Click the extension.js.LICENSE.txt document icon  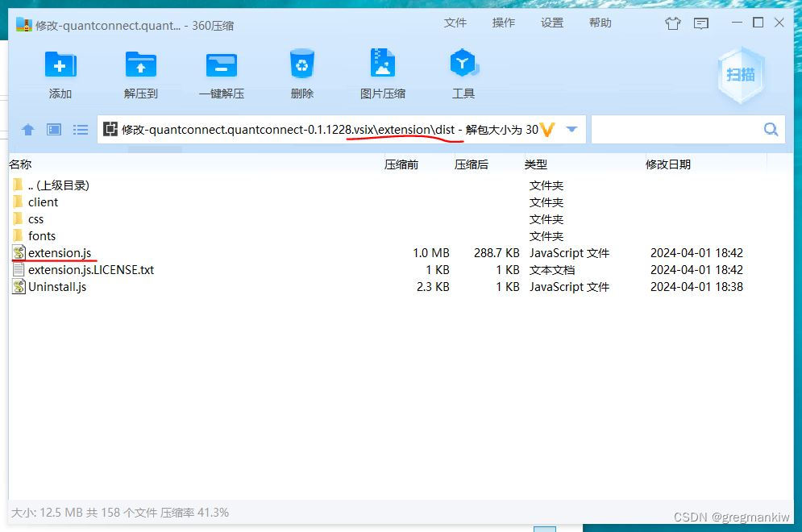point(19,269)
